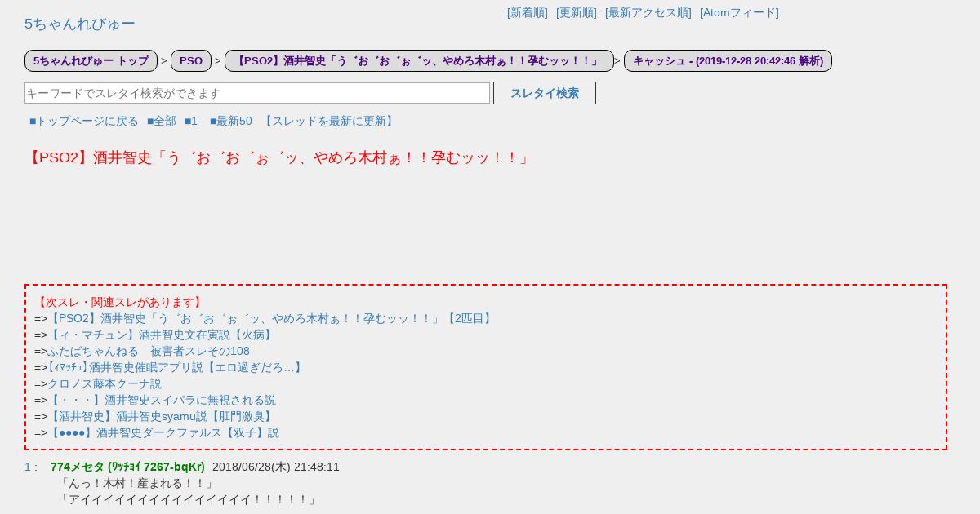Image resolution: width=980 pixels, height=514 pixels.
Task: Return via ■トップページに戻る link
Action: tap(84, 121)
